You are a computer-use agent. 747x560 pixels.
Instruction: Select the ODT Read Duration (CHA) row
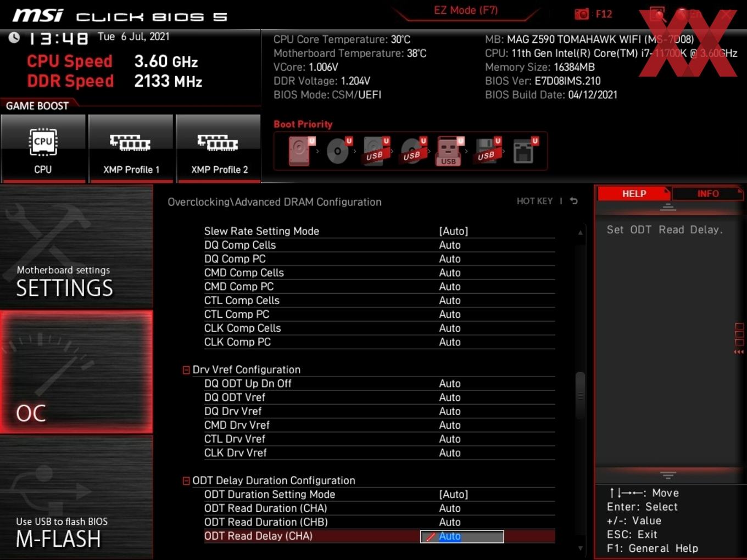[x=380, y=508]
